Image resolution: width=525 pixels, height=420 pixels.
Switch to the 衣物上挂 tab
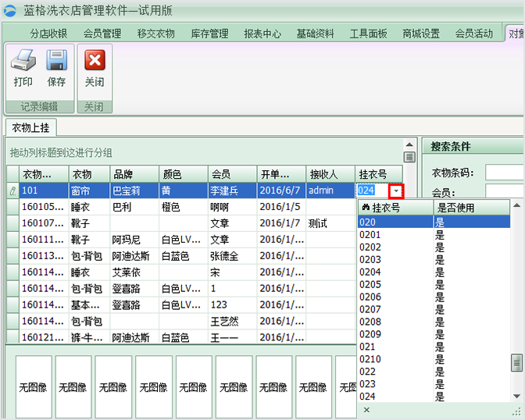click(x=30, y=127)
